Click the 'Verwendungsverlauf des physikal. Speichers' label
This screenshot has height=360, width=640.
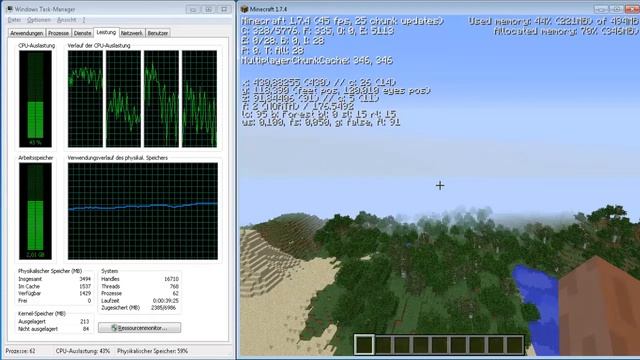point(118,158)
